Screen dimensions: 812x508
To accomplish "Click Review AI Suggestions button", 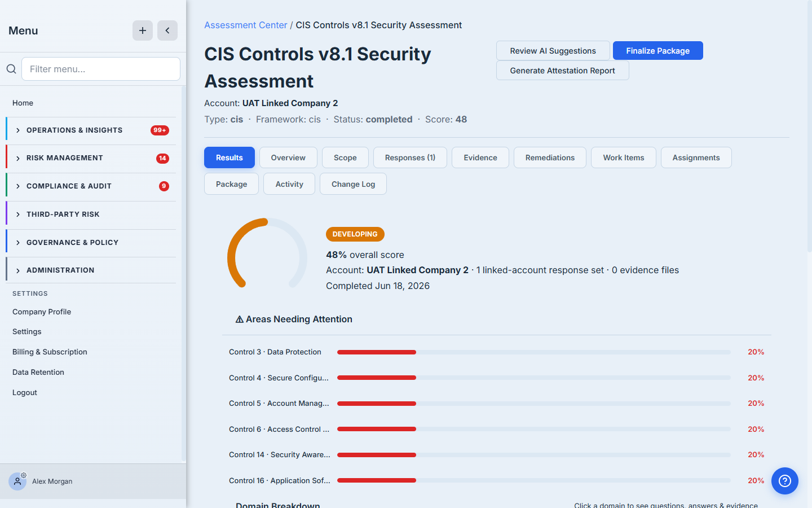I will pyautogui.click(x=553, y=51).
